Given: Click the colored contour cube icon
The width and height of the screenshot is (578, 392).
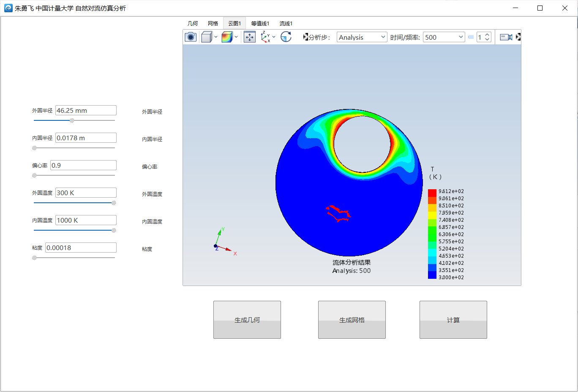Looking at the screenshot, I should point(227,37).
